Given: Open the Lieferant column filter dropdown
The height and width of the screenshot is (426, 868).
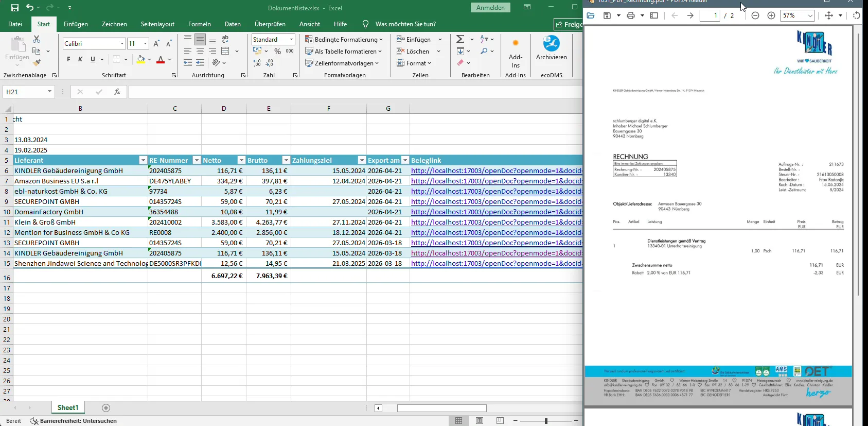Looking at the screenshot, I should [x=143, y=160].
